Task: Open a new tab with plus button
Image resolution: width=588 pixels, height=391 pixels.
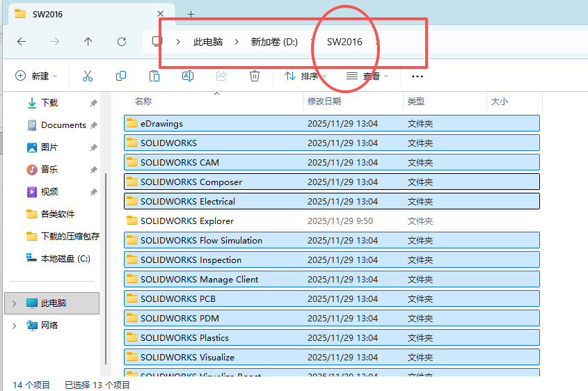Action: click(191, 14)
